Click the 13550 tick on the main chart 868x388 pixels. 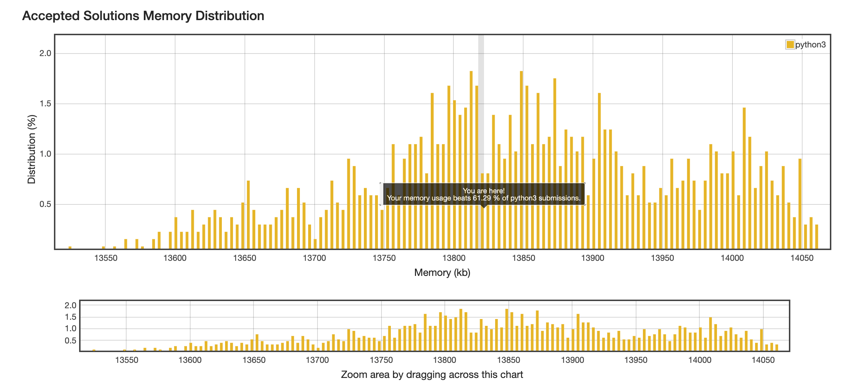(x=106, y=258)
